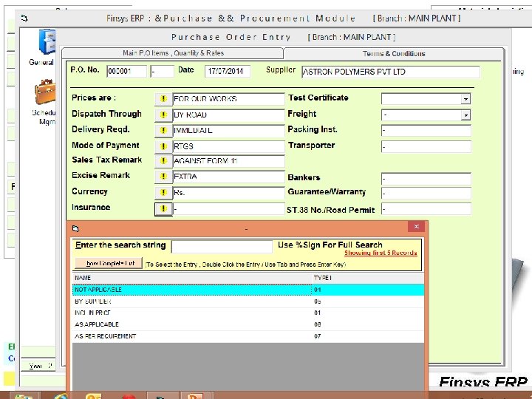Screen dimensions: 532x399
Task: Select the AS APPLICABLE row
Action: pos(248,324)
